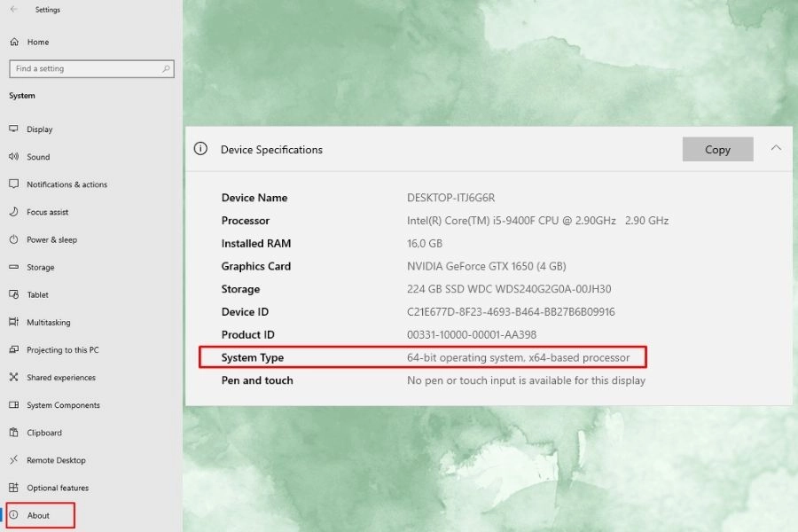Click the Pen and touch label

click(x=257, y=380)
